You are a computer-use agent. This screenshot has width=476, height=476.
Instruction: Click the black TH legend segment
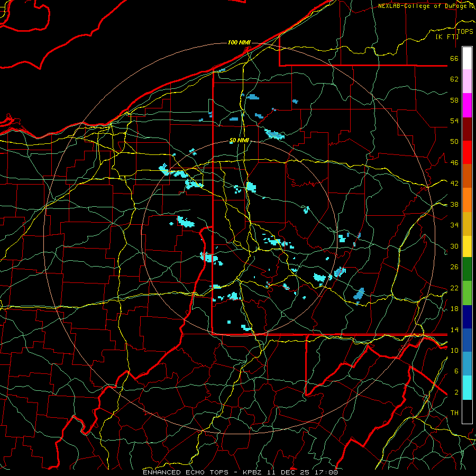click(x=467, y=411)
